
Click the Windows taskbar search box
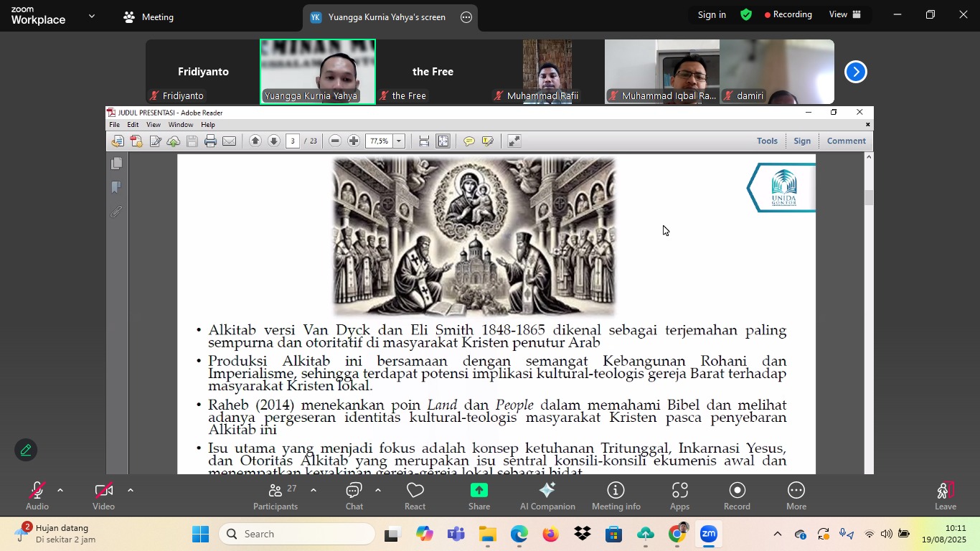tap(297, 534)
